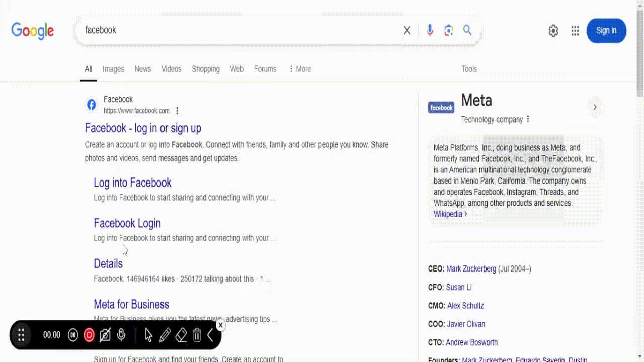Clear the search box with the X icon
The image size is (644, 362).
(x=407, y=30)
